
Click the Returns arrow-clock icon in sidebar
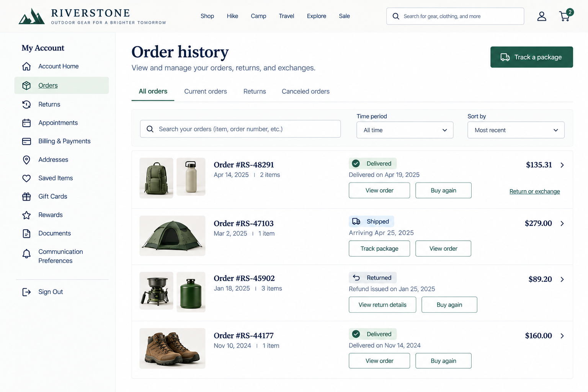click(26, 104)
